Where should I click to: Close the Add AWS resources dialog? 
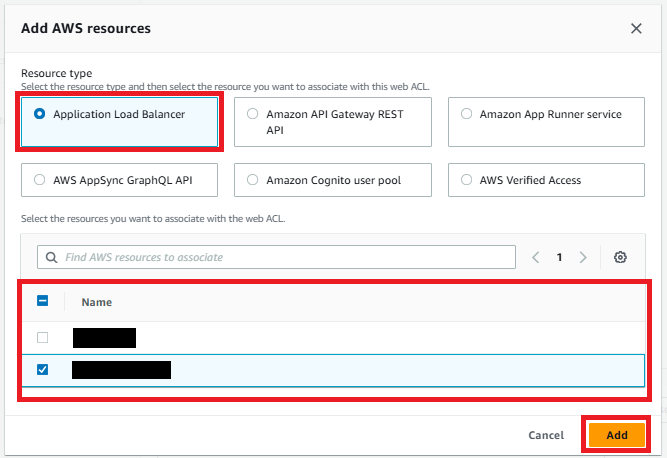(x=636, y=28)
